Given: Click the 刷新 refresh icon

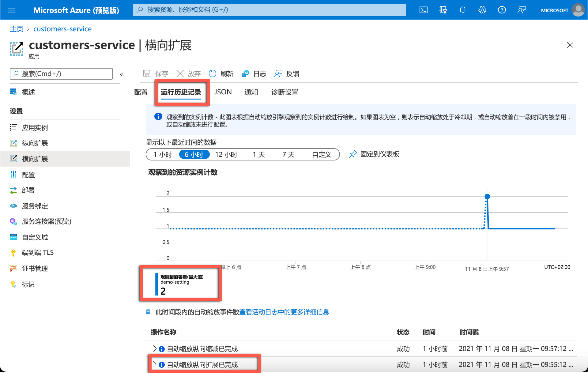Looking at the screenshot, I should tap(213, 74).
